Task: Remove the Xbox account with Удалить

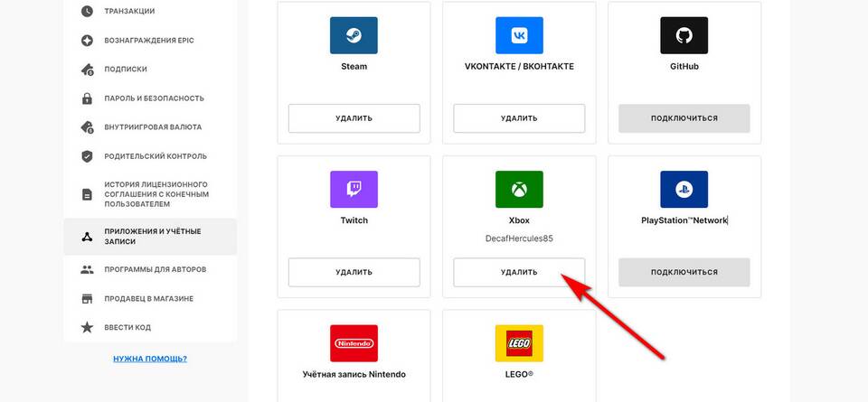Action: [x=519, y=272]
